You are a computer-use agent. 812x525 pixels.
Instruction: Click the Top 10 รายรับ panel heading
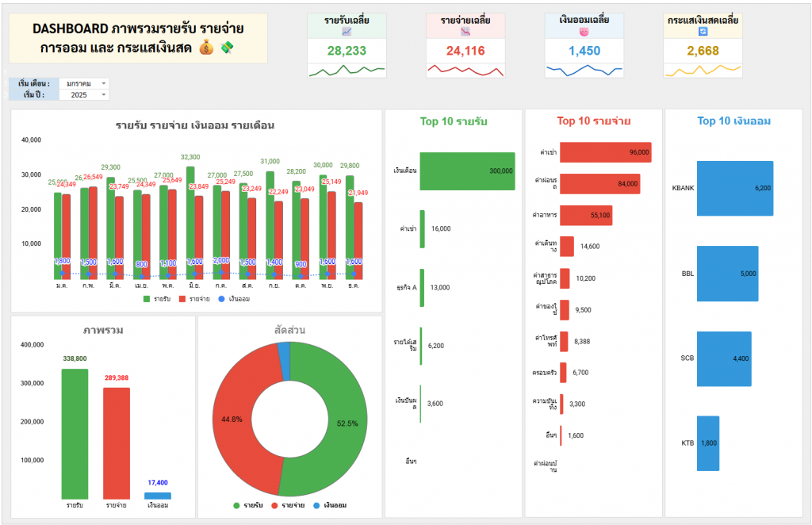click(x=454, y=121)
